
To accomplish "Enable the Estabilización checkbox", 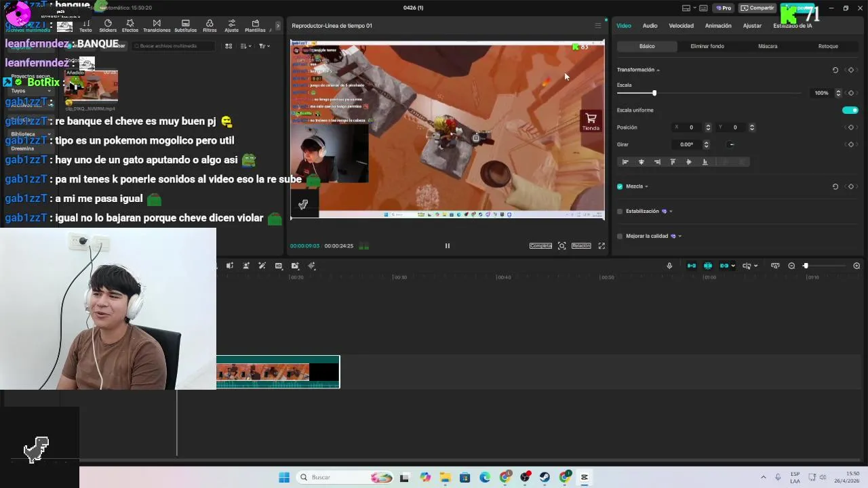I will [x=620, y=211].
